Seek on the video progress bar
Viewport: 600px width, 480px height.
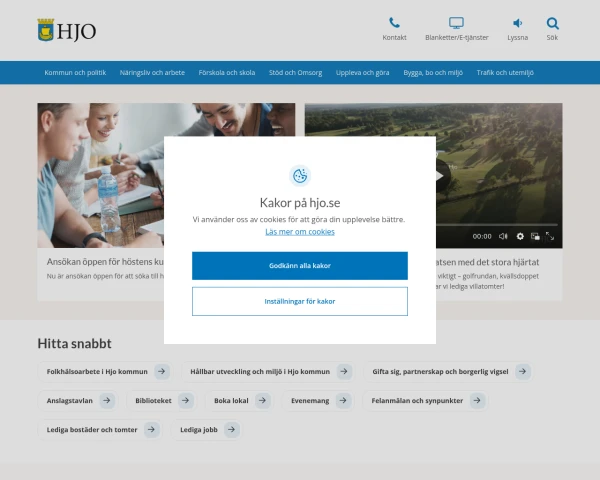pos(497,225)
